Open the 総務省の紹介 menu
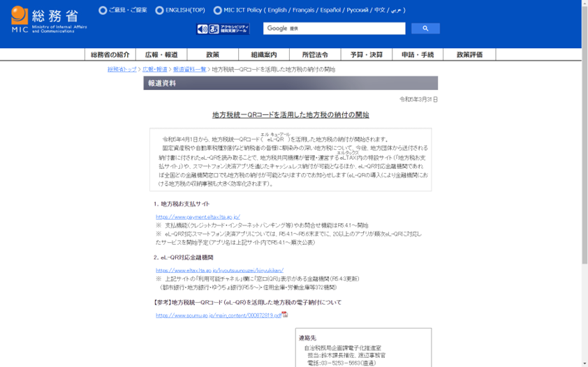Screen dimensions: 588x367 [110, 54]
